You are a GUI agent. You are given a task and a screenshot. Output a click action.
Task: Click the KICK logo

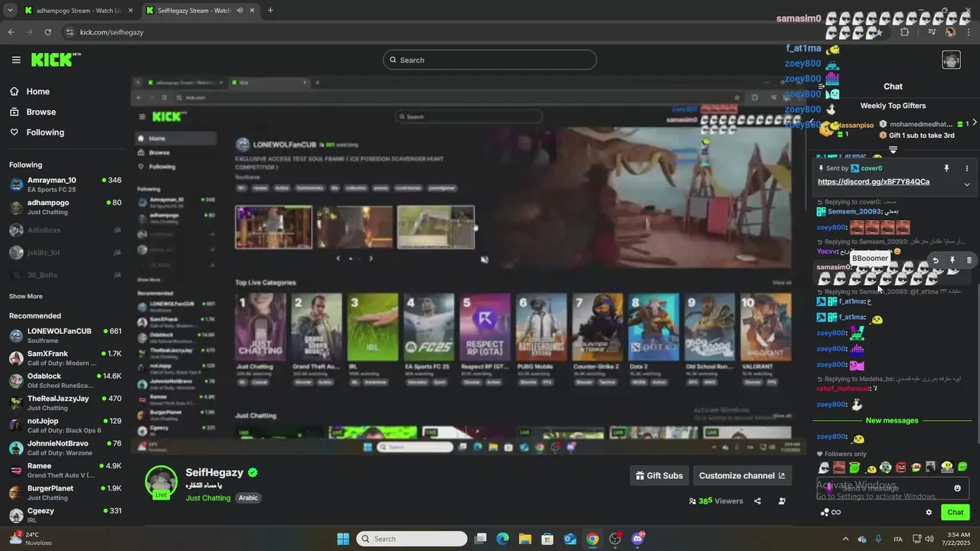(56, 60)
